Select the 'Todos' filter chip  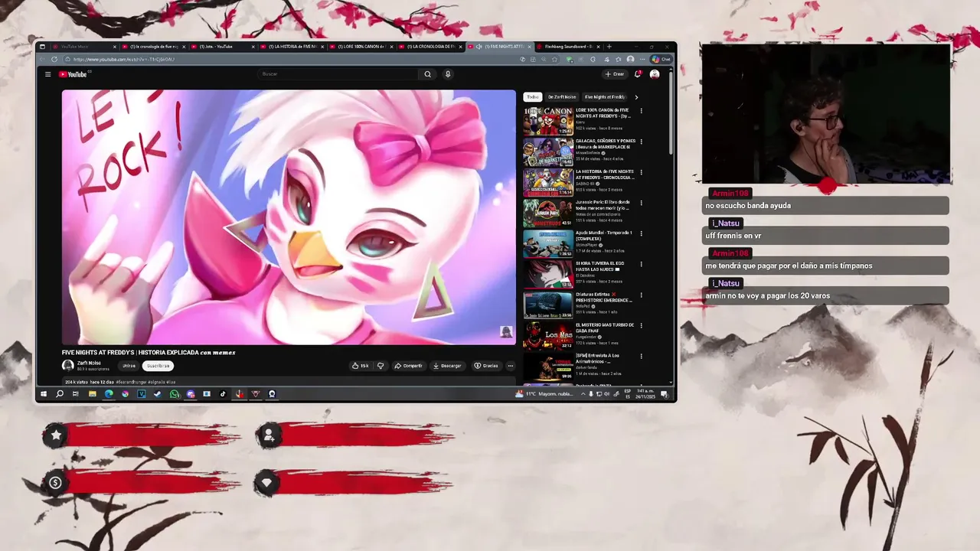tap(533, 97)
